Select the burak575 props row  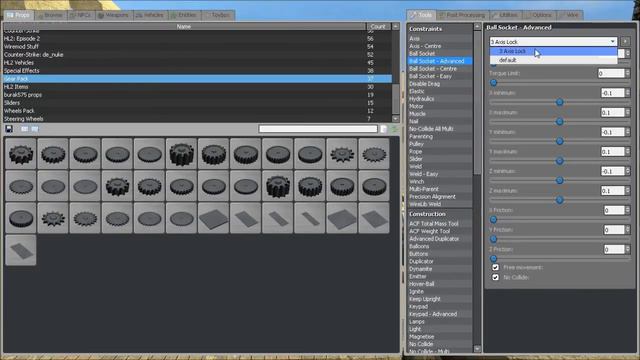pos(197,95)
